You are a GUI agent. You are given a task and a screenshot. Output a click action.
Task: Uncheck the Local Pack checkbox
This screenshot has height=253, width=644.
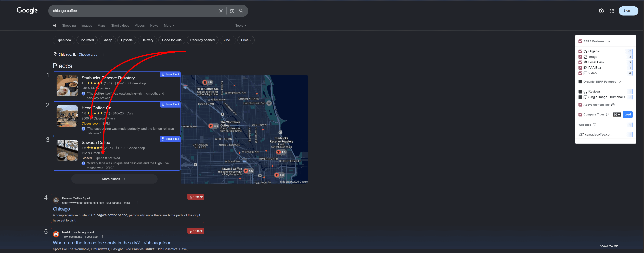580,62
